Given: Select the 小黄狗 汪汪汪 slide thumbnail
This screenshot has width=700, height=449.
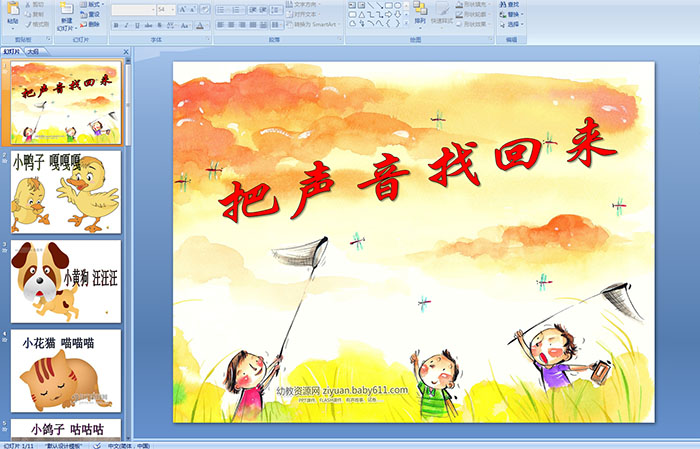Looking at the screenshot, I should (x=66, y=281).
